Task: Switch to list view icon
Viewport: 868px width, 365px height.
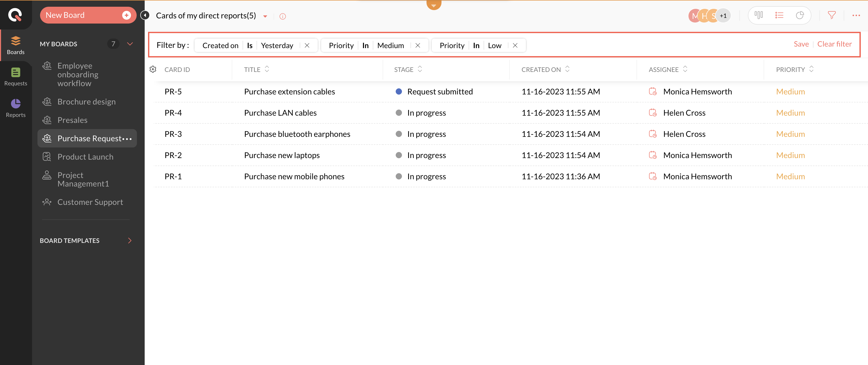Action: tap(779, 15)
